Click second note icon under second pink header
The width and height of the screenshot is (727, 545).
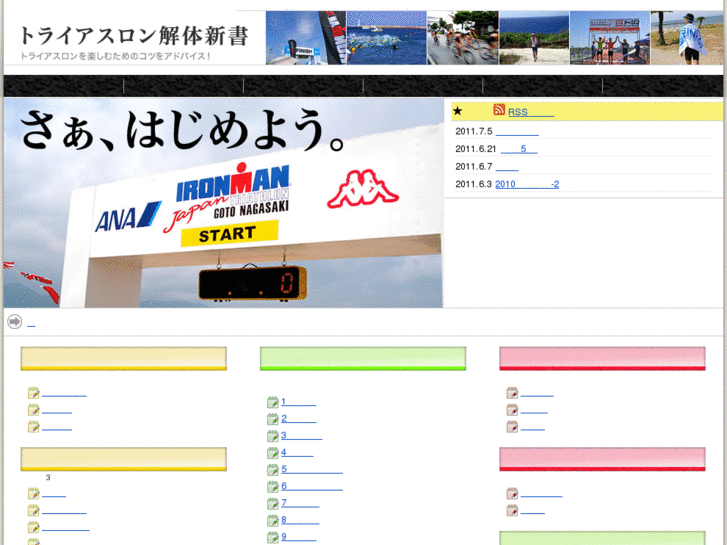pos(512,510)
